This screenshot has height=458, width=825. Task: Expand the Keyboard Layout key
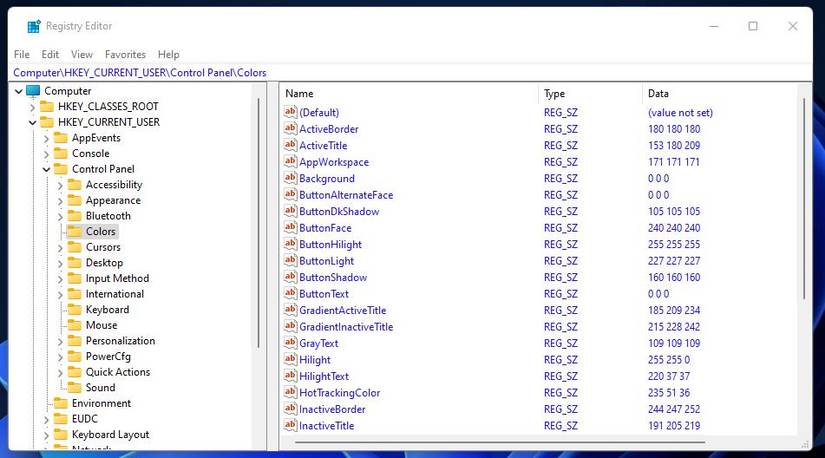point(46,435)
